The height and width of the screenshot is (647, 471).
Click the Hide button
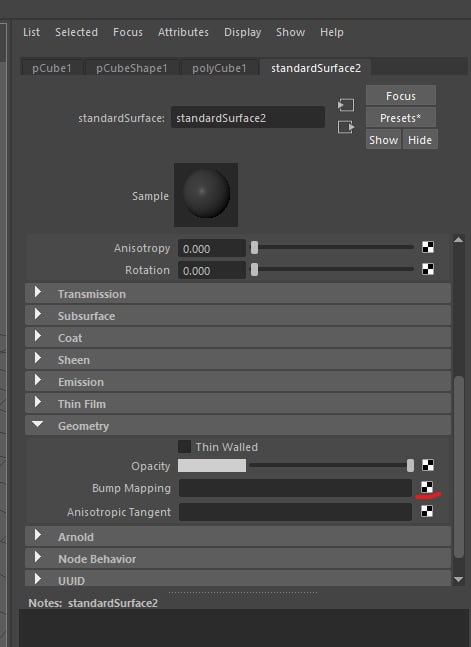[x=420, y=140]
